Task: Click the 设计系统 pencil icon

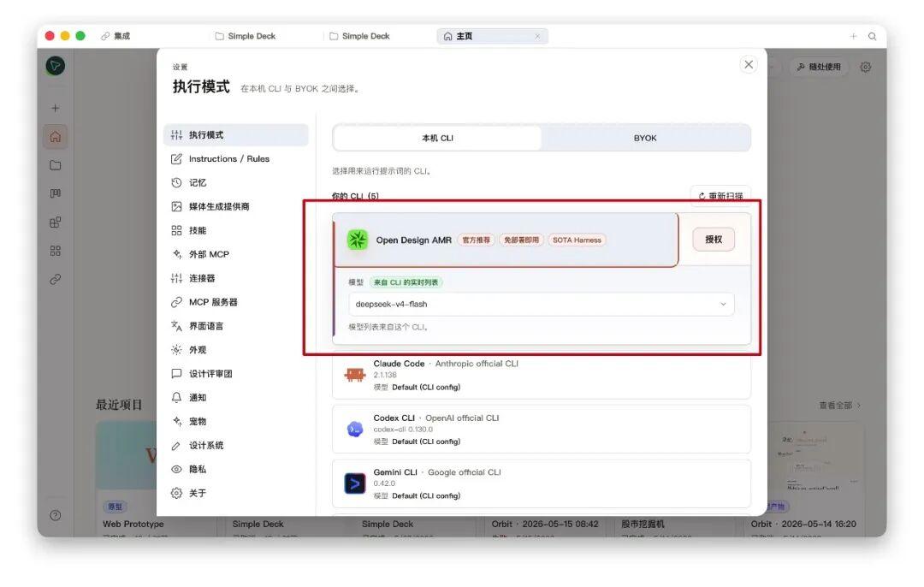Action: pos(176,446)
